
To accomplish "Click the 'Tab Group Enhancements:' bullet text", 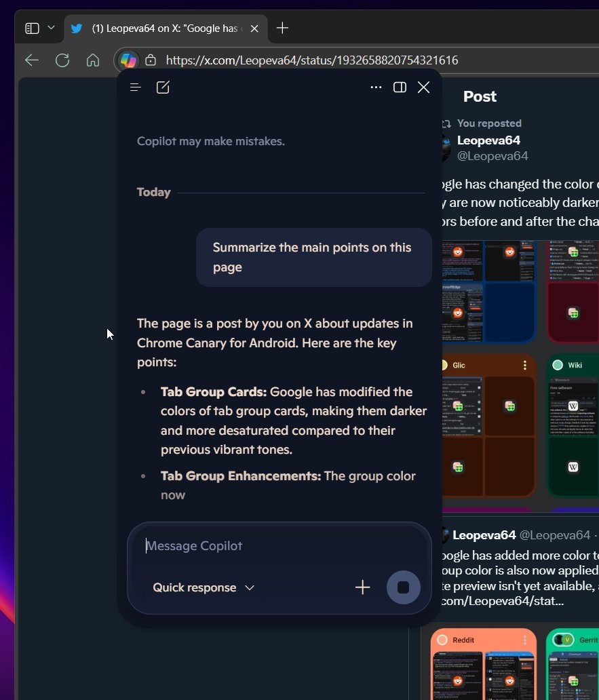I will (x=241, y=476).
